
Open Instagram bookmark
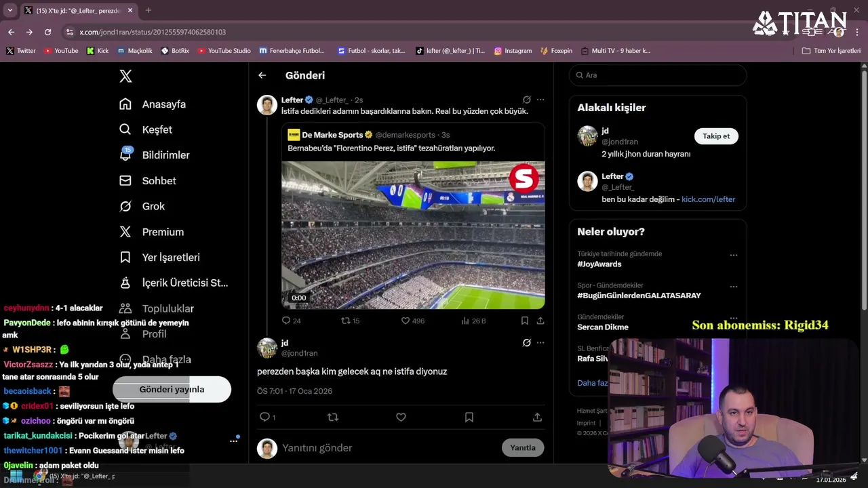point(513,51)
